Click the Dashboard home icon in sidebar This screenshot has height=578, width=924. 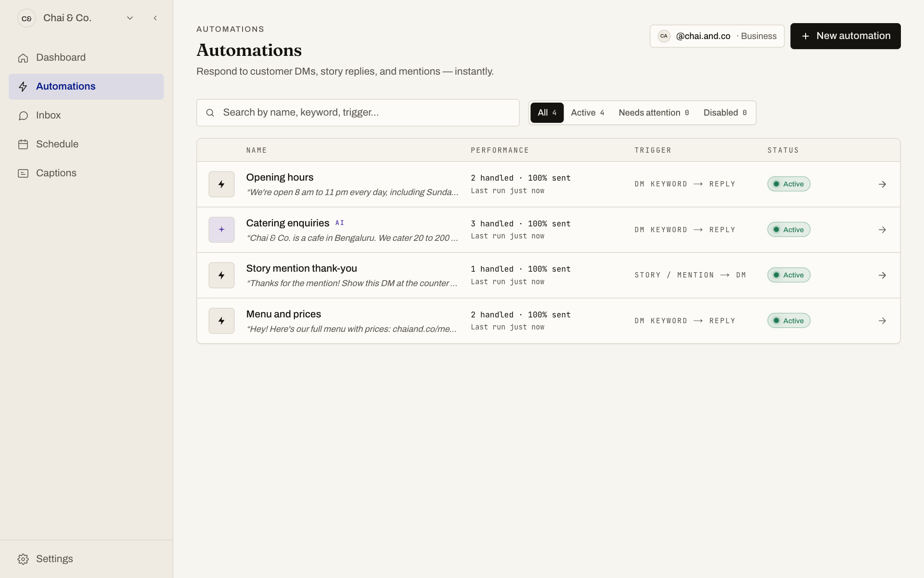click(x=23, y=58)
